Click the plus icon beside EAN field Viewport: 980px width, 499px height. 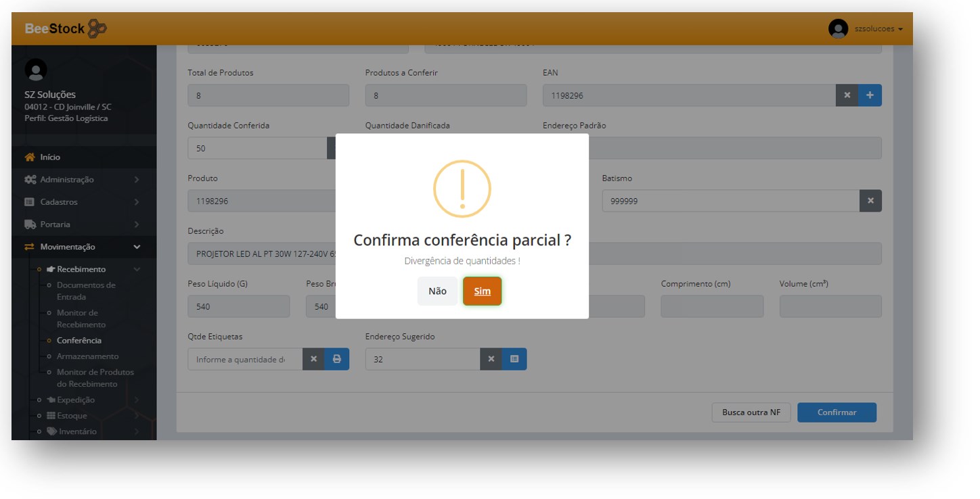pos(870,95)
